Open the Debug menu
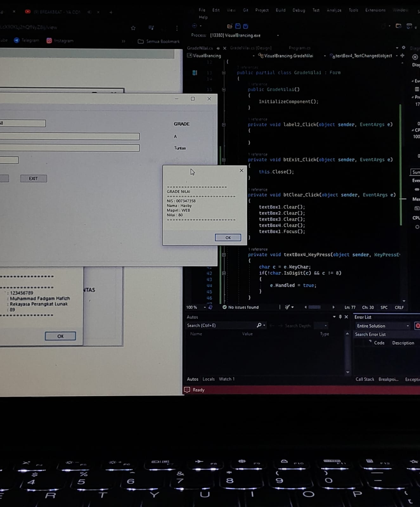The width and height of the screenshot is (420, 507). (x=299, y=10)
